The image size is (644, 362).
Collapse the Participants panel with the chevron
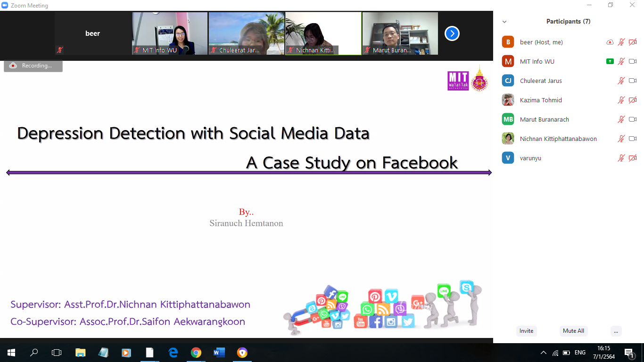point(504,22)
